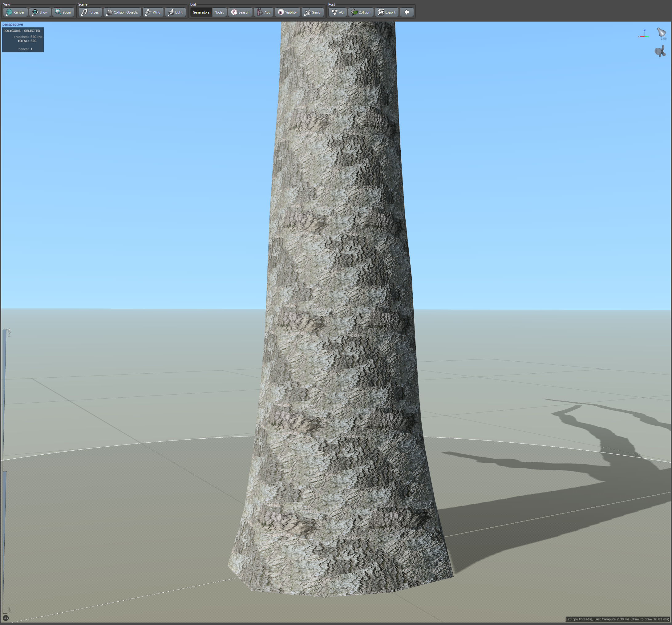Open the Render view options
Image resolution: width=672 pixels, height=625 pixels.
15,12
